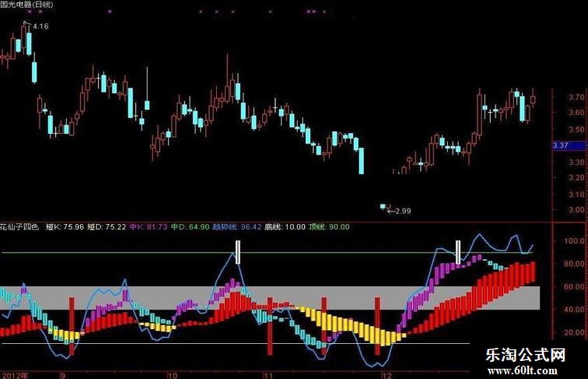
Task: Click the 顶线: 90.00 value
Action: [329, 227]
